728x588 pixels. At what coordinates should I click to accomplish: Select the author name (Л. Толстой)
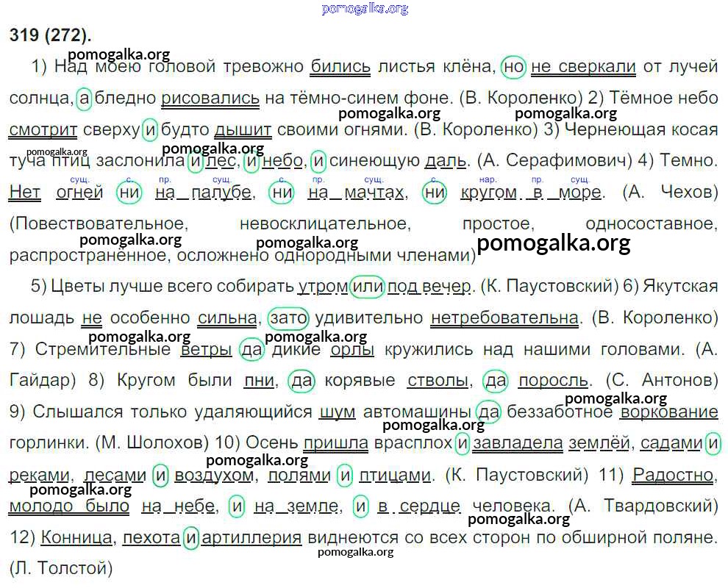[62, 567]
